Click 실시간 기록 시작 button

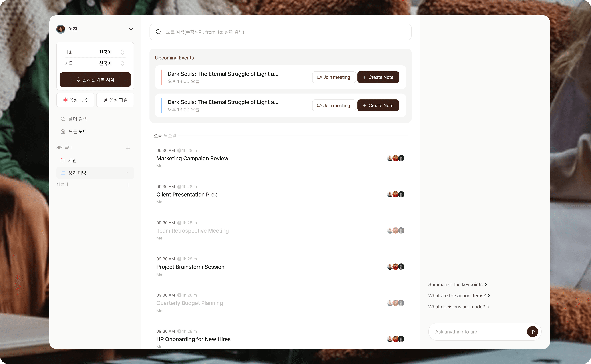pos(95,80)
